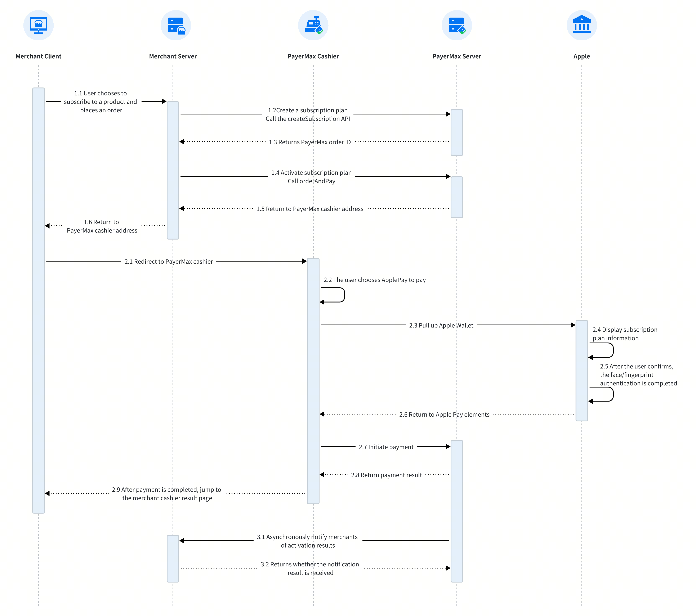Click the PayerMax Server icon
The width and height of the screenshot is (696, 616).
pos(457,25)
